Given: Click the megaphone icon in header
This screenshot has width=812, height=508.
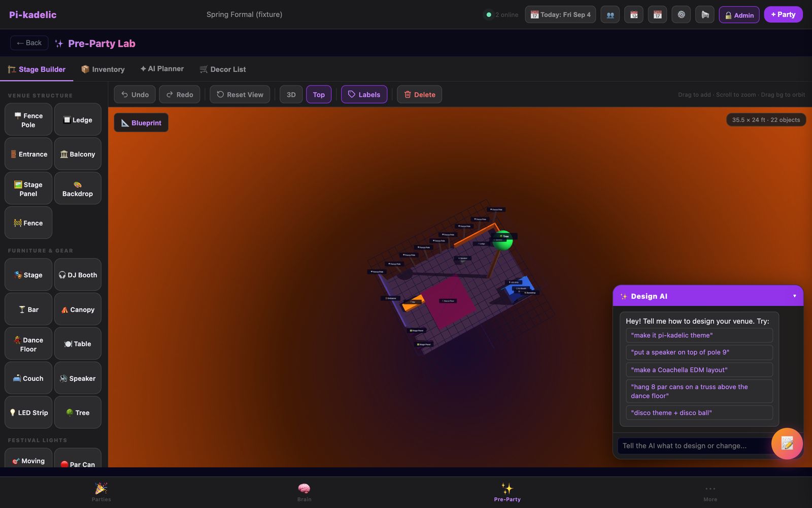Looking at the screenshot, I should (705, 15).
